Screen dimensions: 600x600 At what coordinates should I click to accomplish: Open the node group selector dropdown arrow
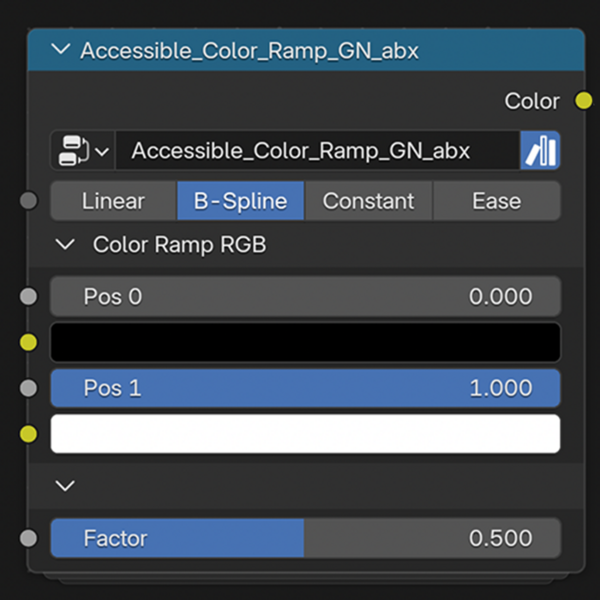[x=102, y=152]
